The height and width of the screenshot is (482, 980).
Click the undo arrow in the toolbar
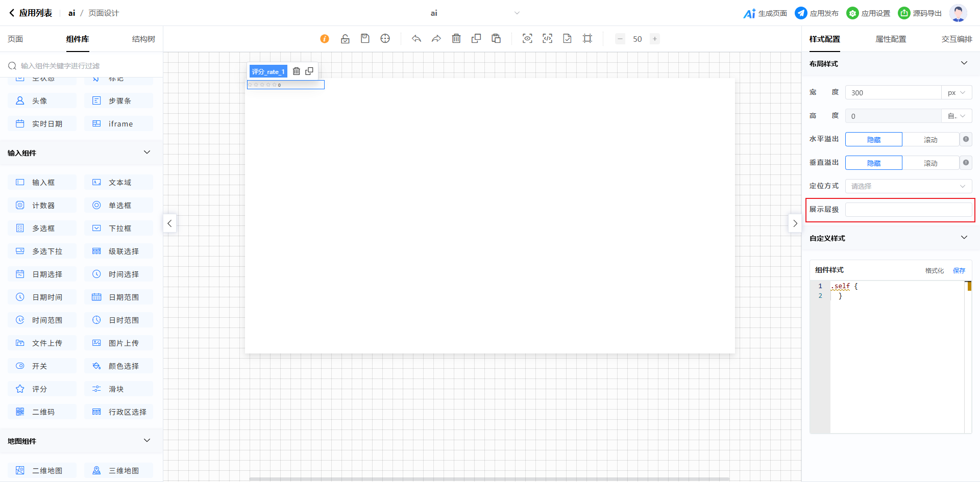coord(416,39)
